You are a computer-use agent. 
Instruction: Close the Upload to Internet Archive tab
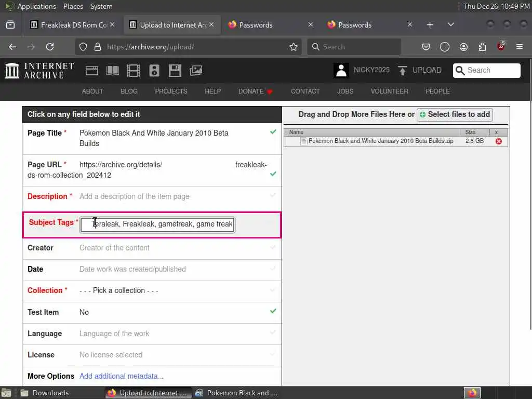[211, 25]
